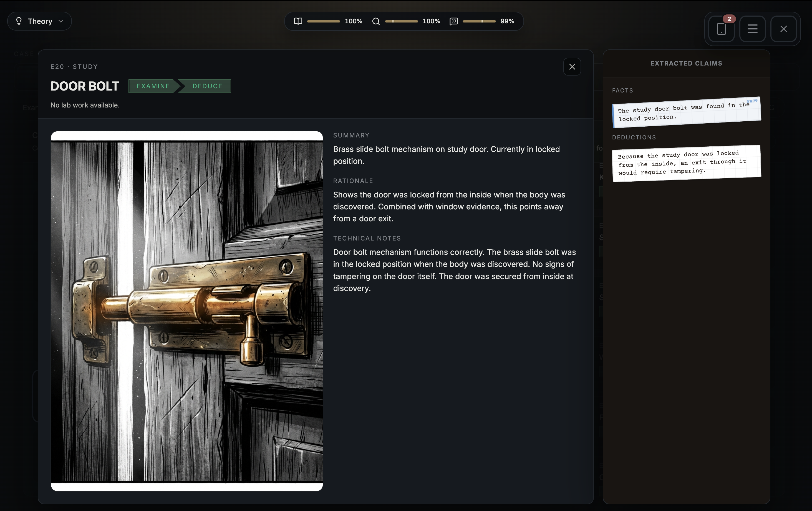Expand the Theory dropdown
This screenshot has width=812, height=511.
[x=61, y=21]
